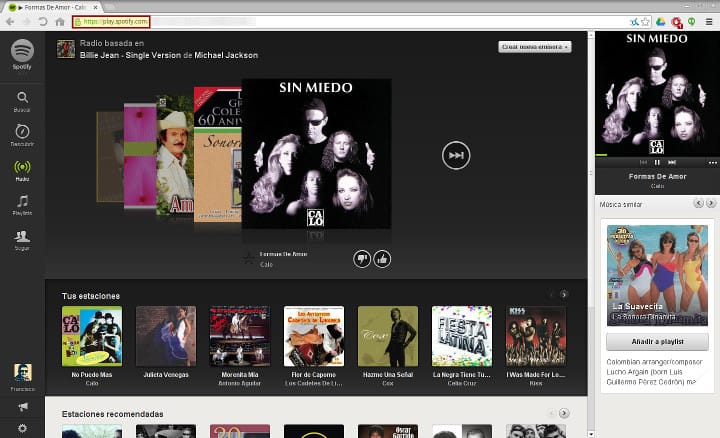Open Francisco's profile avatar

(22, 372)
